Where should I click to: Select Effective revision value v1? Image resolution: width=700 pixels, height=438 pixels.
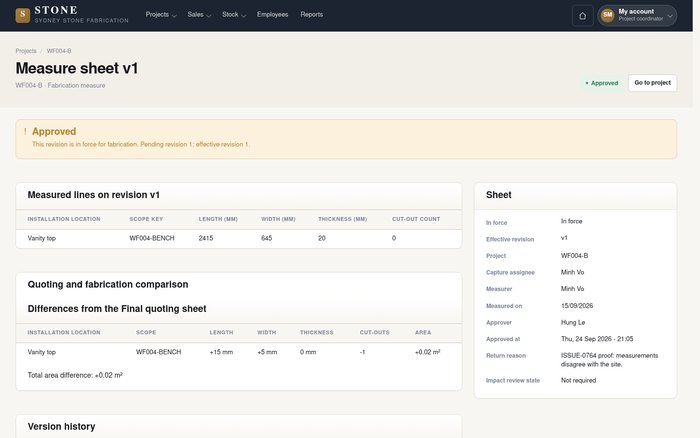[x=564, y=238]
